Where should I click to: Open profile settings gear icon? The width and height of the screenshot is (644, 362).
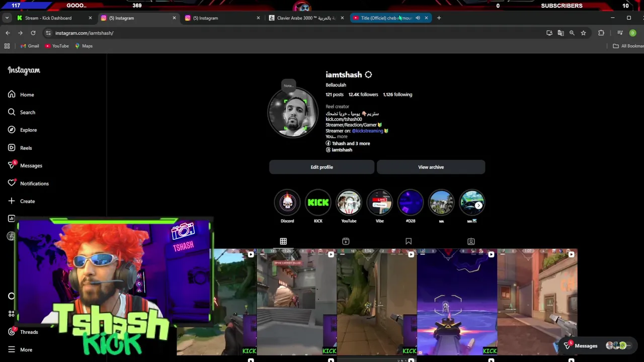coord(368,74)
